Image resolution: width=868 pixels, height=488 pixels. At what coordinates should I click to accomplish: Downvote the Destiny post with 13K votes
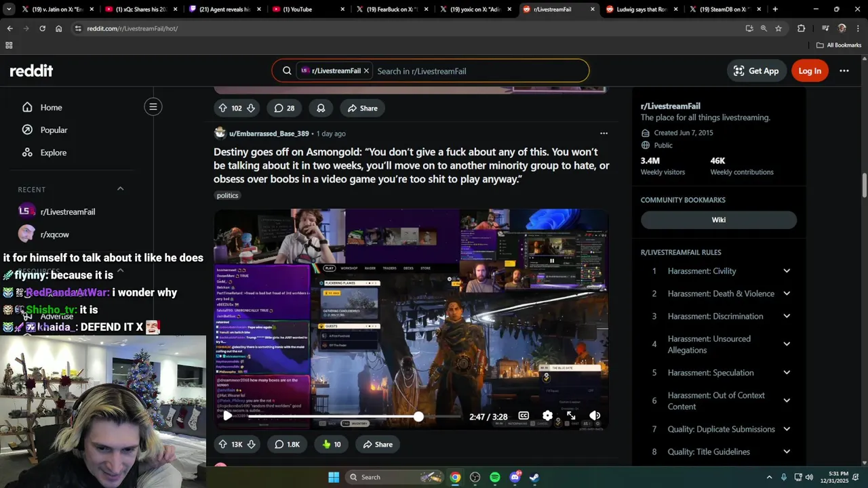click(251, 445)
